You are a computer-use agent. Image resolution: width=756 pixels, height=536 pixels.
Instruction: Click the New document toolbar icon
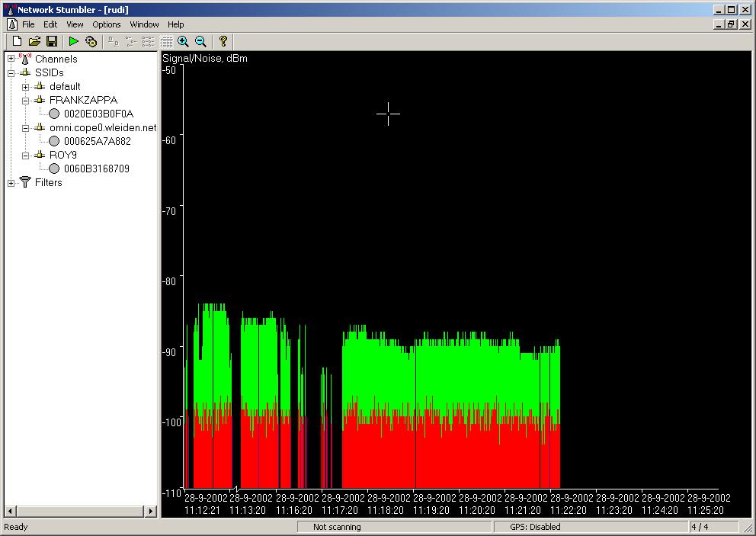[17, 41]
